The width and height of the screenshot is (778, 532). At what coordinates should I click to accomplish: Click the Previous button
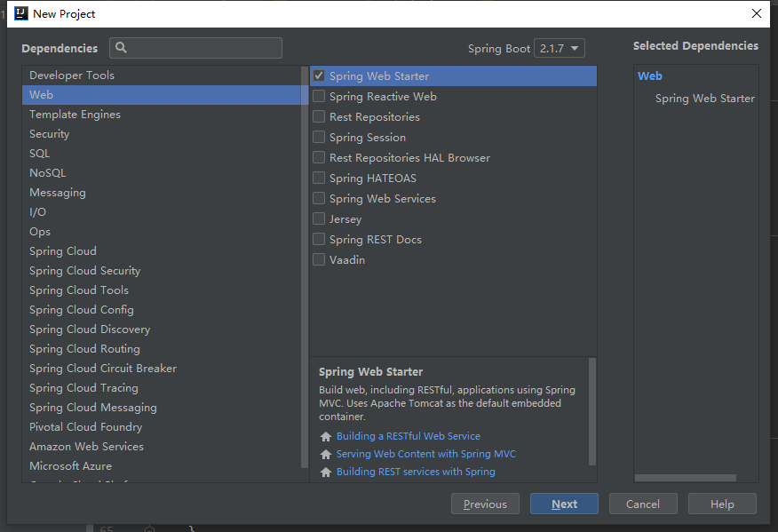coord(485,504)
